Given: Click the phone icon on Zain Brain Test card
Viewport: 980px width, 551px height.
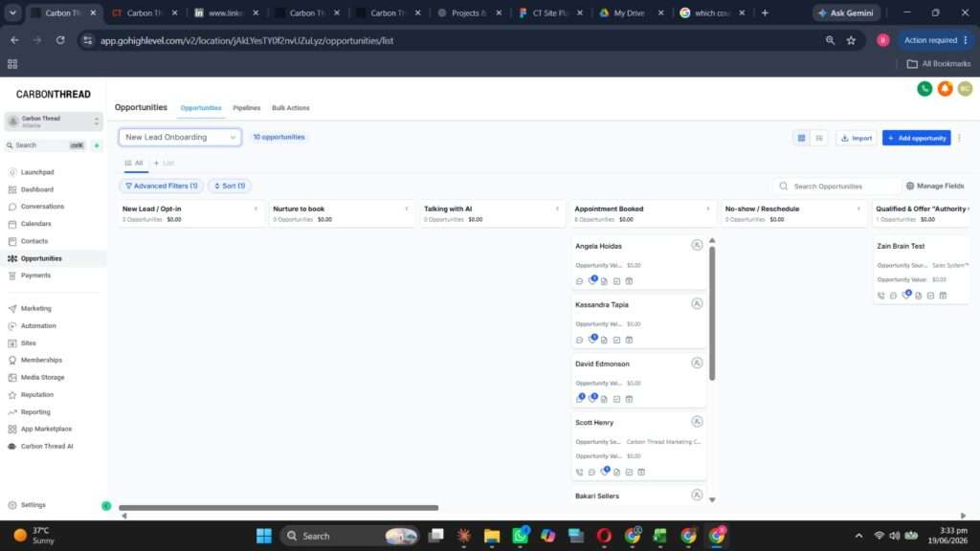Looking at the screenshot, I should (881, 296).
